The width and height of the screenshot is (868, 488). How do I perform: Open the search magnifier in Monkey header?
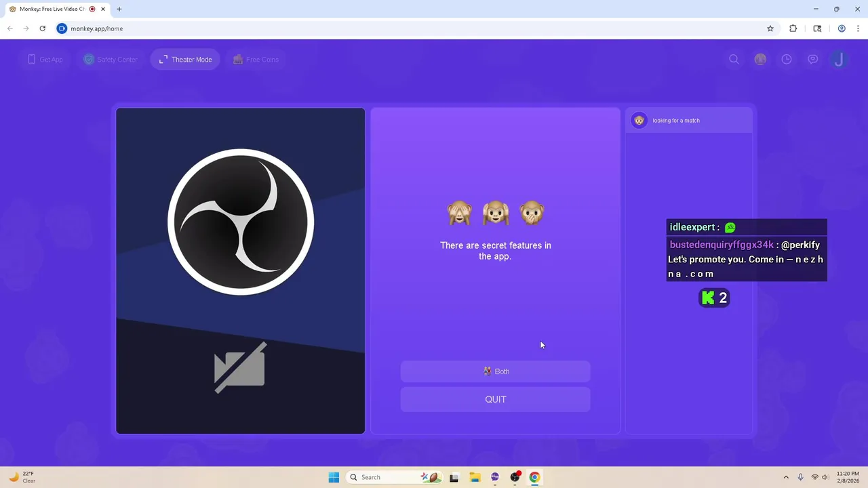click(x=734, y=60)
